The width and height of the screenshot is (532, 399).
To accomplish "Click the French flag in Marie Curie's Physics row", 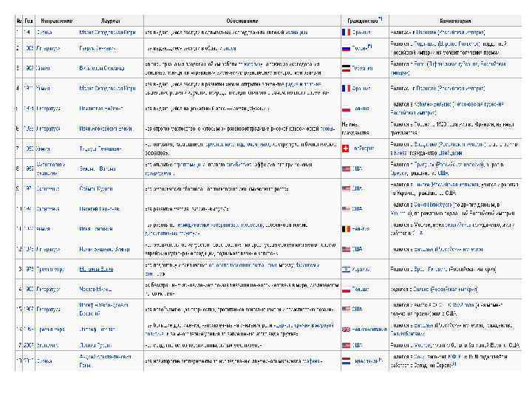I will [346, 33].
